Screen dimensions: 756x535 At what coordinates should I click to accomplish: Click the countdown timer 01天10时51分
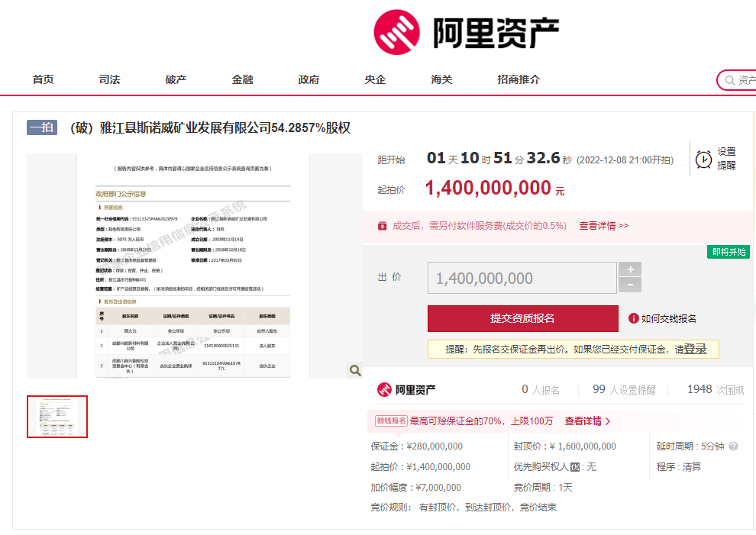coord(499,158)
